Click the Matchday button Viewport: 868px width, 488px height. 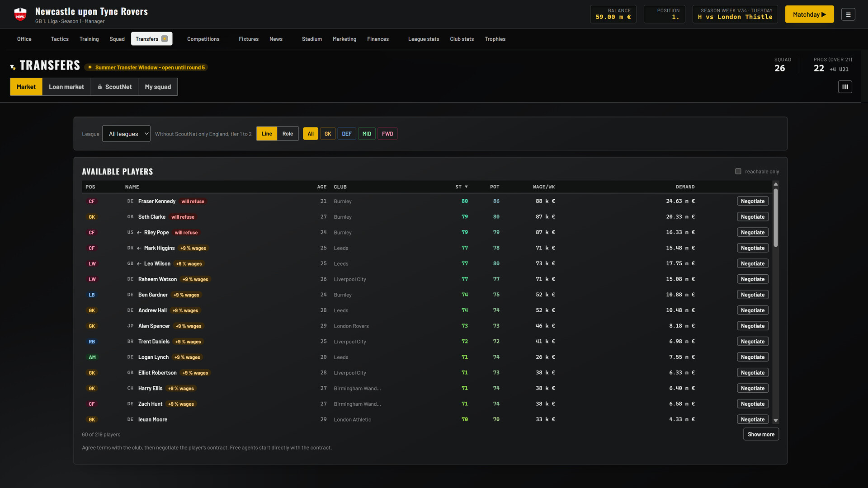pyautogui.click(x=809, y=14)
